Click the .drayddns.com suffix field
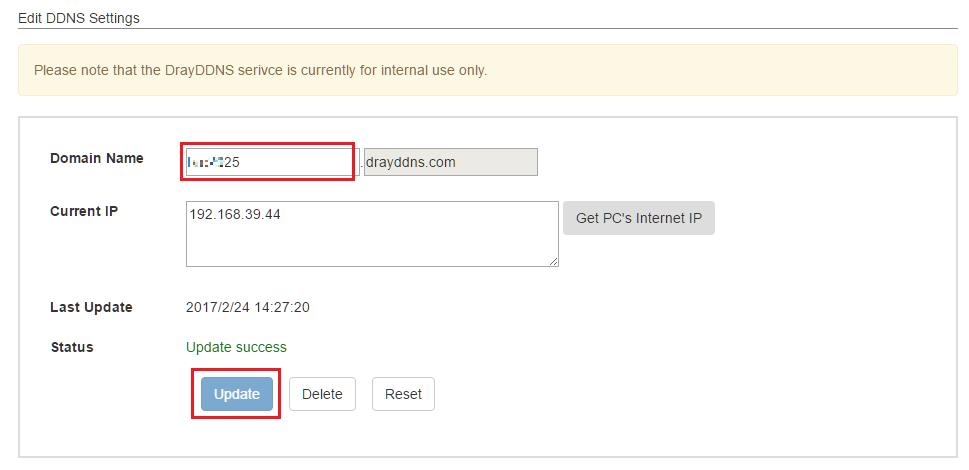The image size is (969, 470). click(x=450, y=162)
